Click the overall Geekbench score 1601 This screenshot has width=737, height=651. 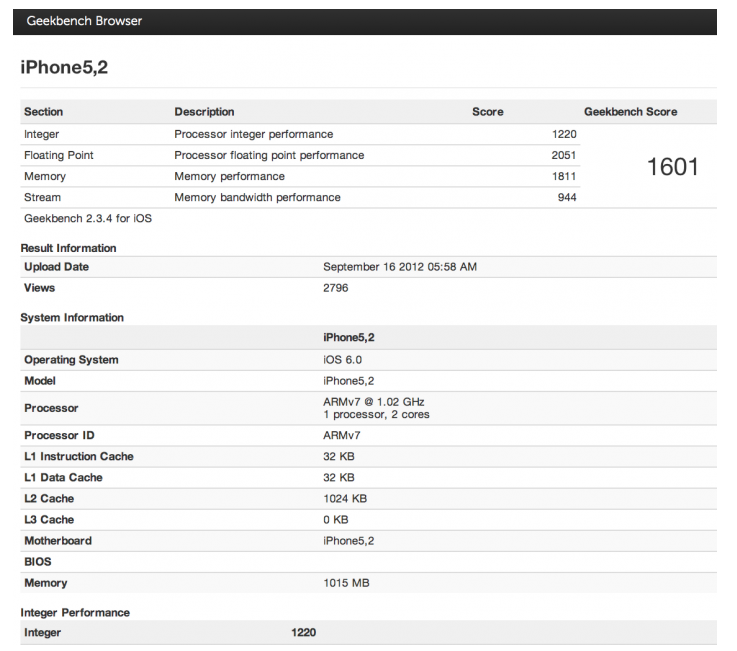tap(672, 167)
